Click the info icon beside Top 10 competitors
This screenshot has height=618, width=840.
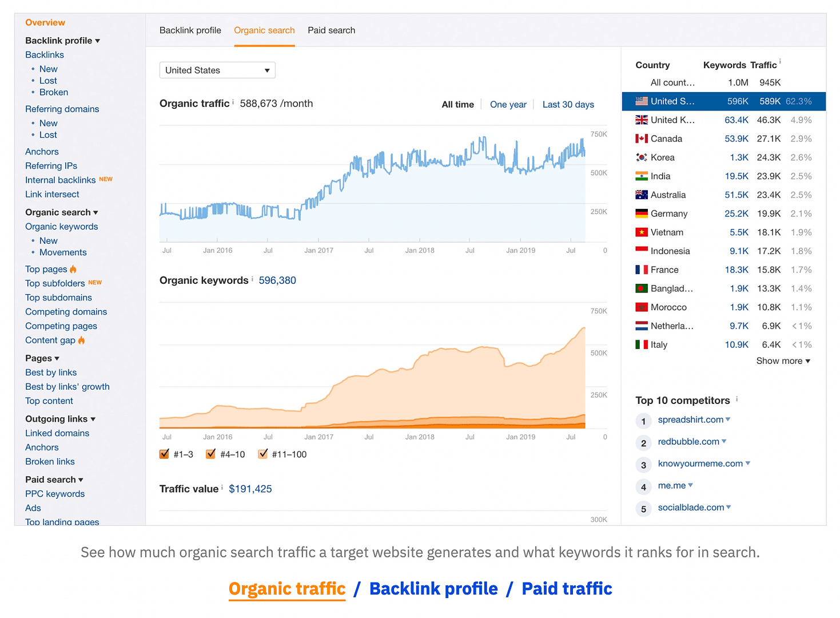click(x=736, y=399)
